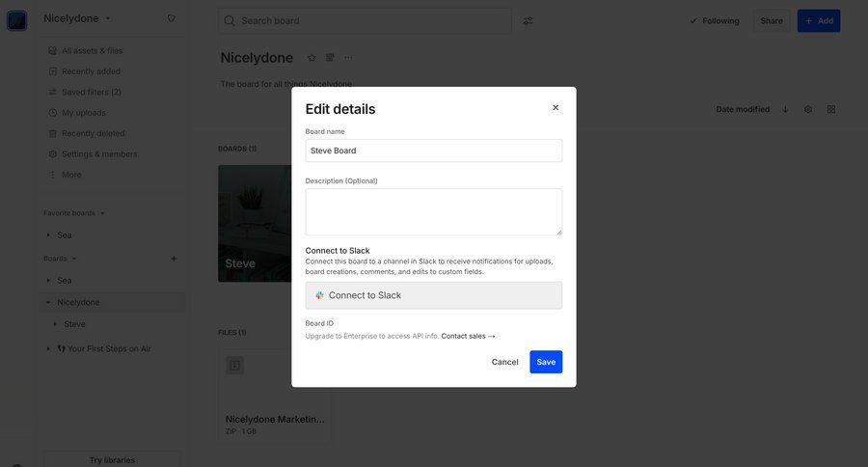Add a new board with plus icon

[x=174, y=259]
